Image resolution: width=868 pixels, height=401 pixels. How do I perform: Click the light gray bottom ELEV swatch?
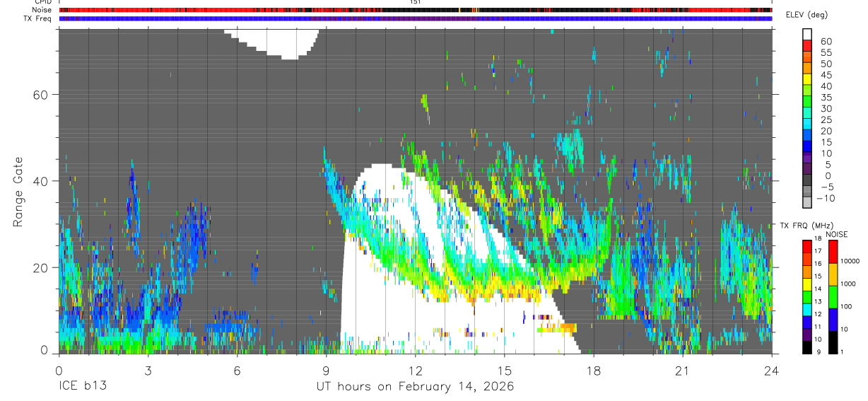pos(807,204)
